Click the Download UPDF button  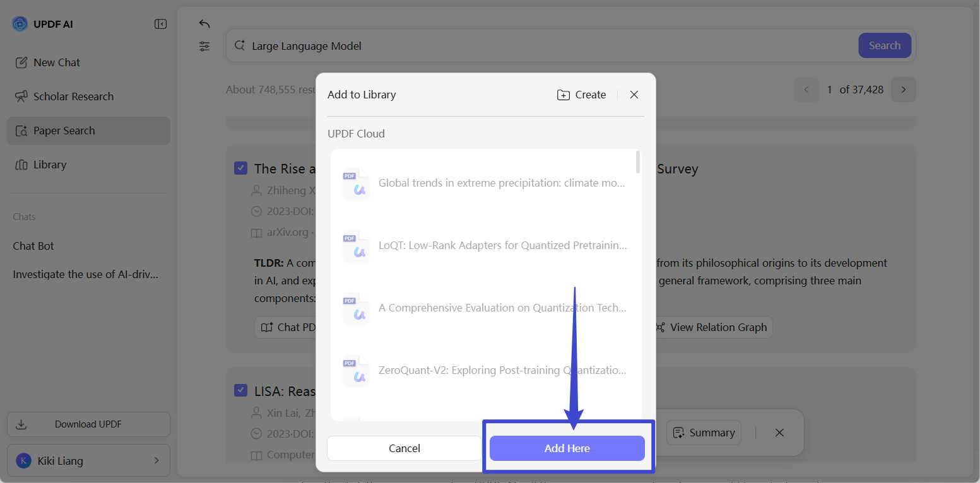coord(88,424)
